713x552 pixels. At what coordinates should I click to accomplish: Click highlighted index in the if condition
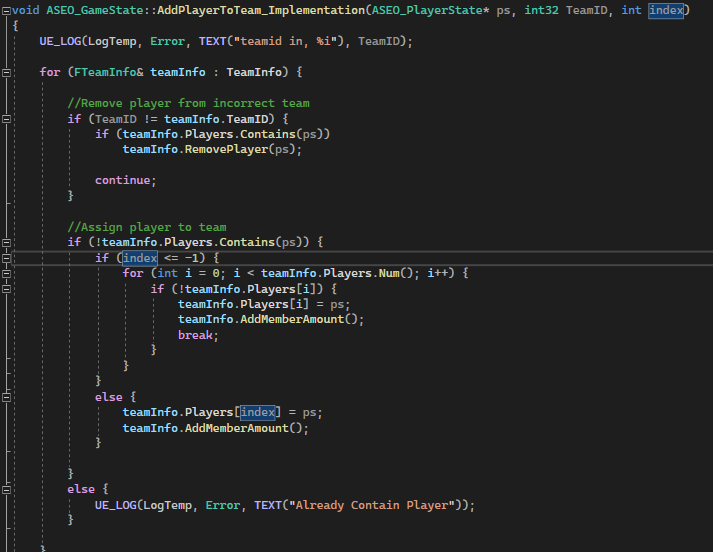(140, 258)
